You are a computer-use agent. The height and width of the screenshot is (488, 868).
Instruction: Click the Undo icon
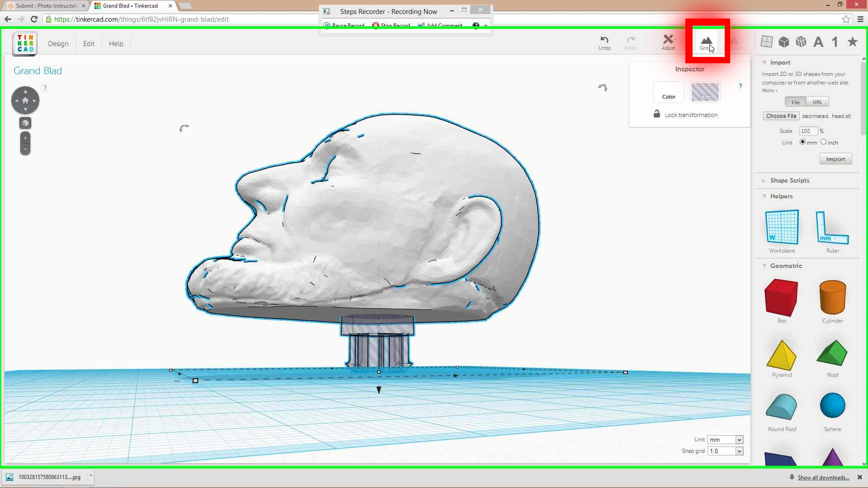point(604,42)
